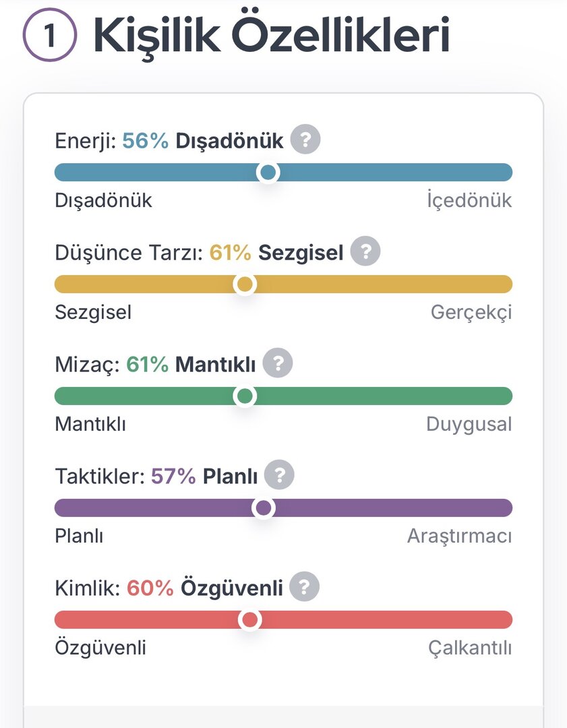Click the blue Enerji slider handle
Viewport: 567px width, 728px height.
(268, 173)
